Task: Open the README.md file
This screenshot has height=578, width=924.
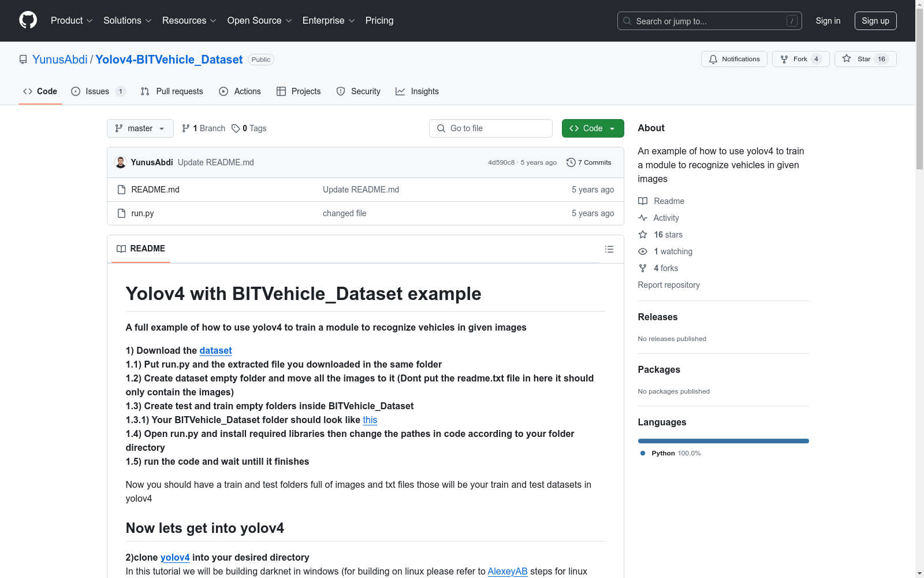Action: tap(155, 190)
